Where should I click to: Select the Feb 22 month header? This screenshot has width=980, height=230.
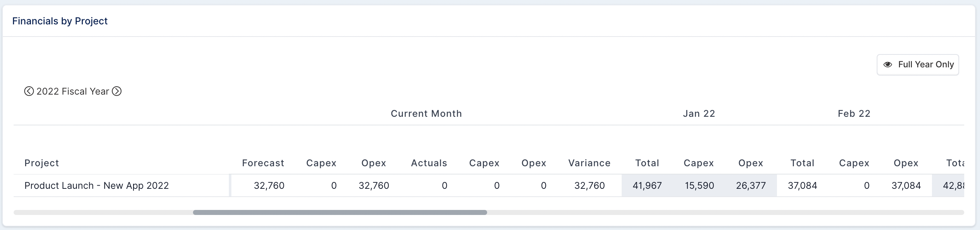click(854, 114)
